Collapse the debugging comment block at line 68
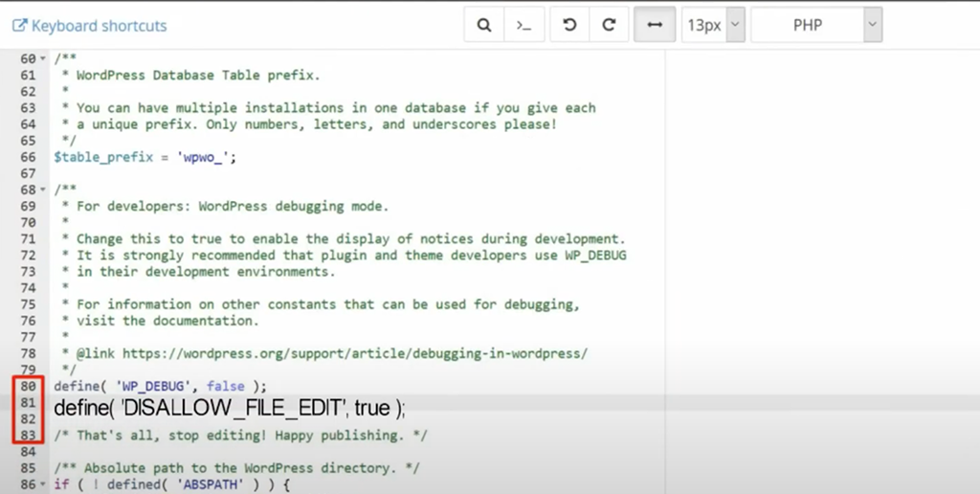980x494 pixels. pyautogui.click(x=44, y=190)
